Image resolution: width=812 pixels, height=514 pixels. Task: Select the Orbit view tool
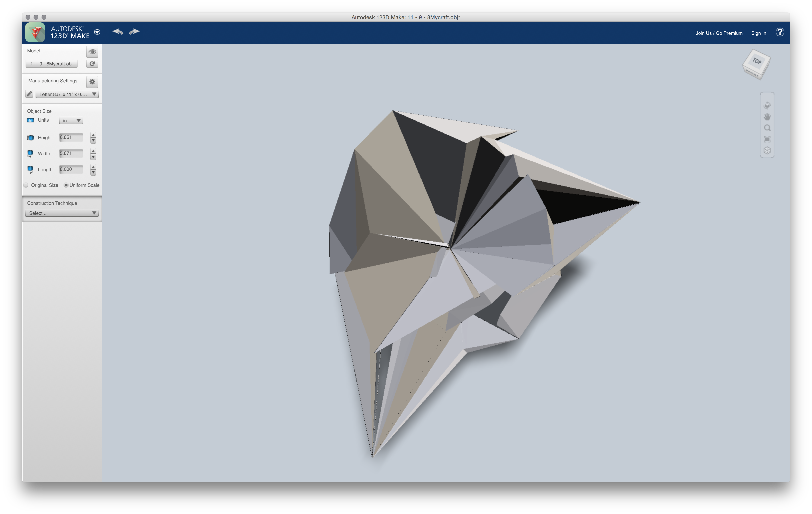coord(767,106)
